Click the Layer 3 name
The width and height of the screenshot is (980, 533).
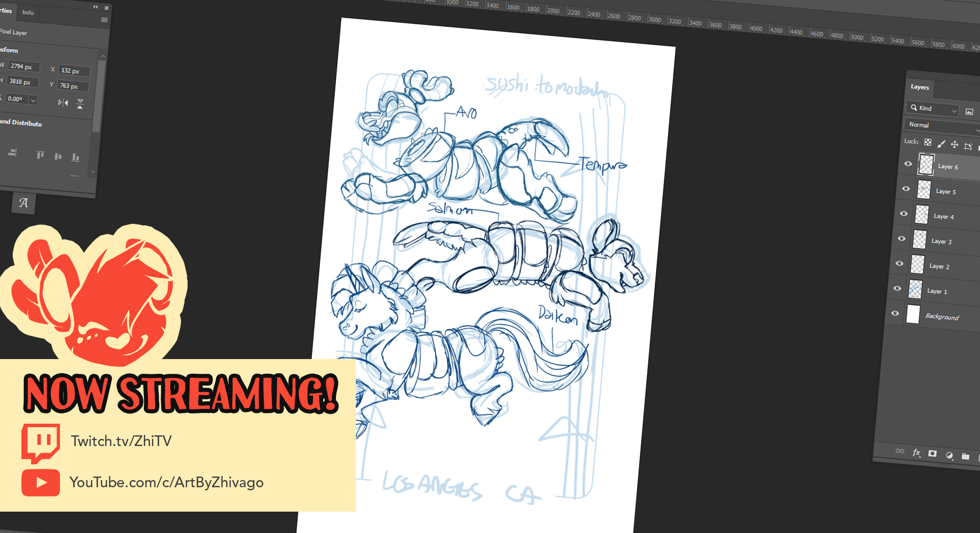coord(941,242)
